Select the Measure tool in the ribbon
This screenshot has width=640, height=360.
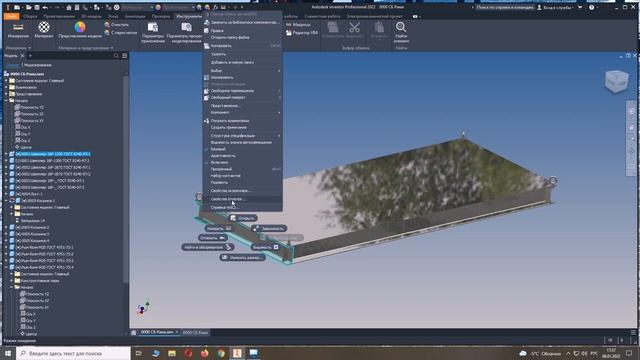18,30
